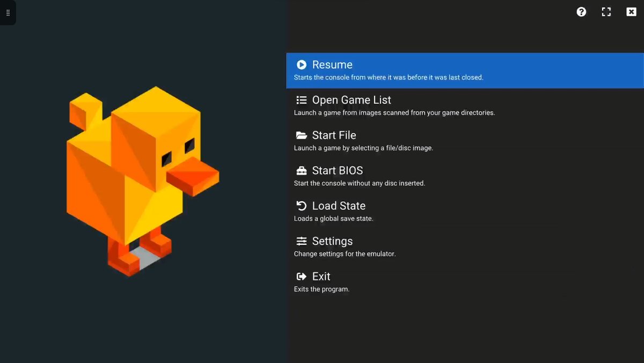Select the Load State title
This screenshot has height=363, width=644.
[339, 206]
